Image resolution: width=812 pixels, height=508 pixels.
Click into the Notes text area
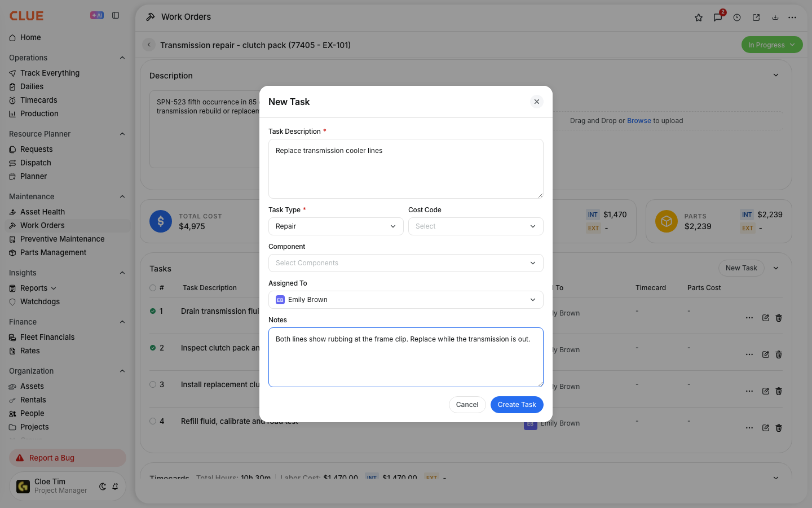pos(406,357)
